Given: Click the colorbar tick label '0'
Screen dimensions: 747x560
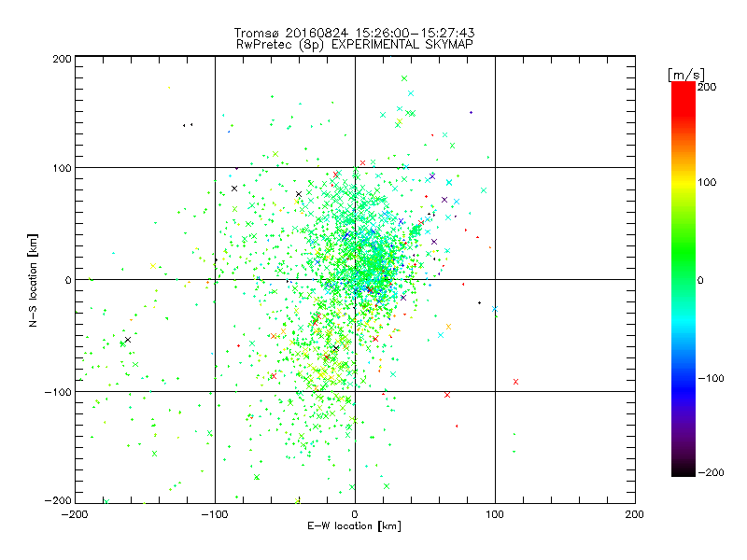Looking at the screenshot, I should 700,281.
